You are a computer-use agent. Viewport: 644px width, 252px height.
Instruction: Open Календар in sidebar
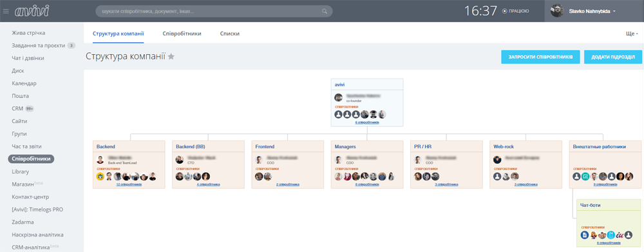coord(24,83)
